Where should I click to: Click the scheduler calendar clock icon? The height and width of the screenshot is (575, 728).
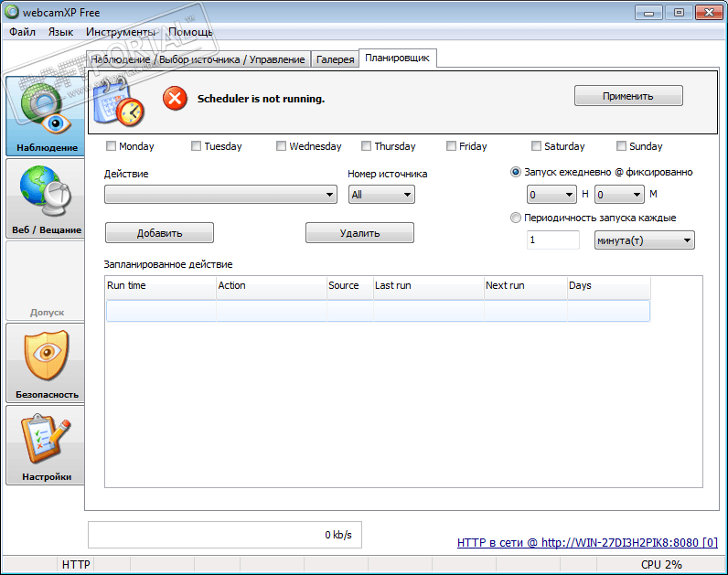119,101
